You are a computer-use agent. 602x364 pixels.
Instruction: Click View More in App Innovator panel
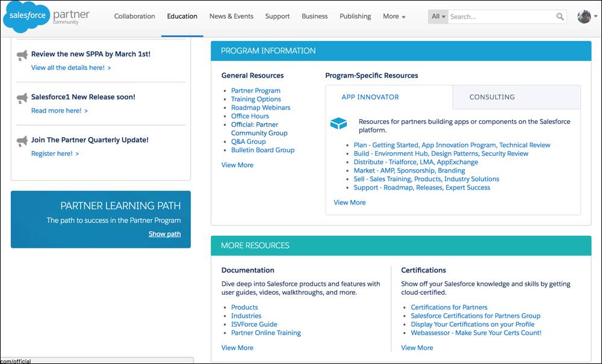point(350,202)
